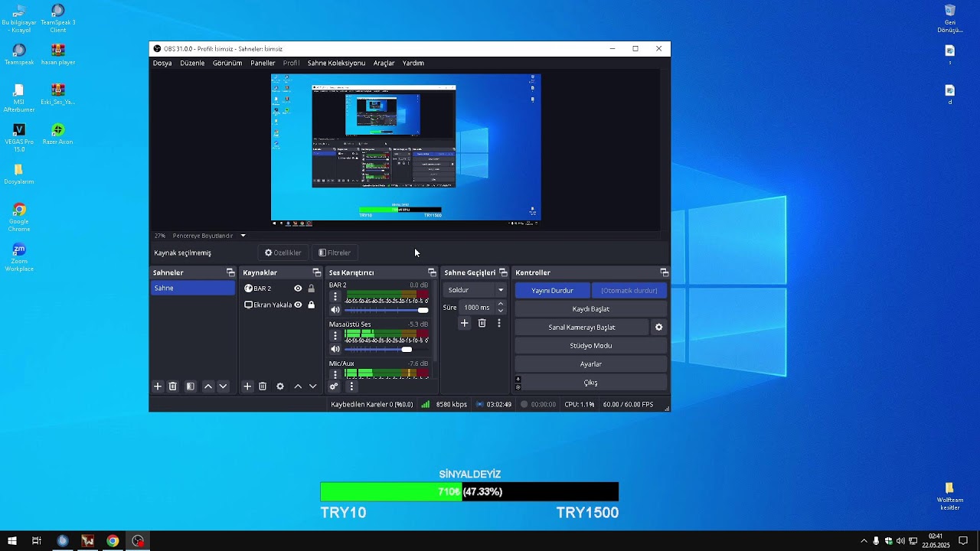980x551 pixels.
Task: Open Google Chrome from taskbar
Action: (113, 541)
